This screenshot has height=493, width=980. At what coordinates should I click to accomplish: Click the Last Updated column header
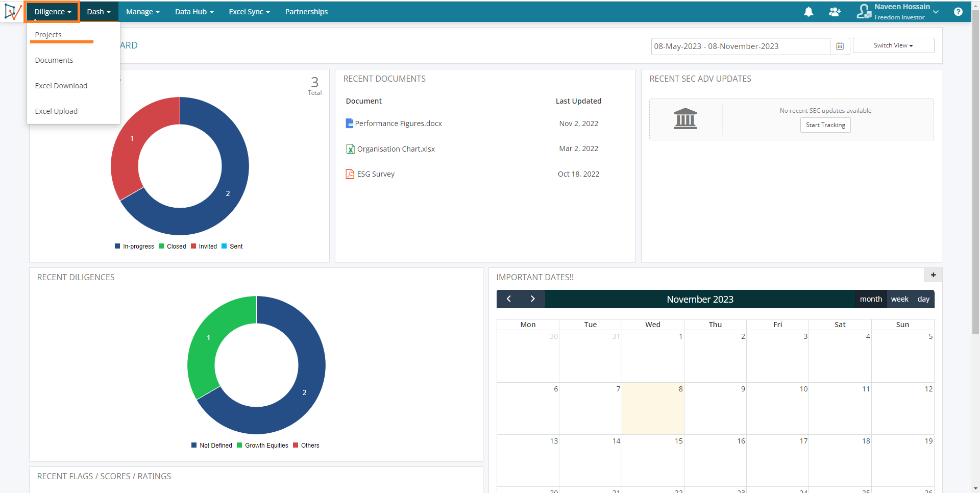pyautogui.click(x=578, y=101)
